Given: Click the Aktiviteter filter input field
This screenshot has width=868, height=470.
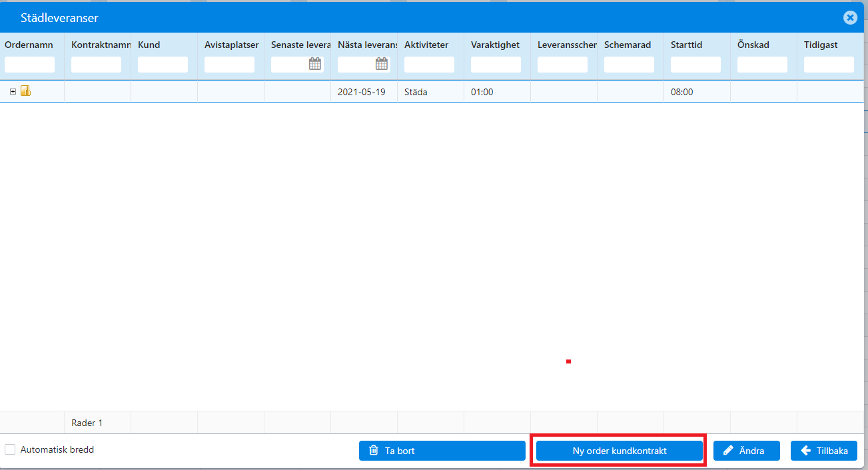Looking at the screenshot, I should click(x=429, y=65).
